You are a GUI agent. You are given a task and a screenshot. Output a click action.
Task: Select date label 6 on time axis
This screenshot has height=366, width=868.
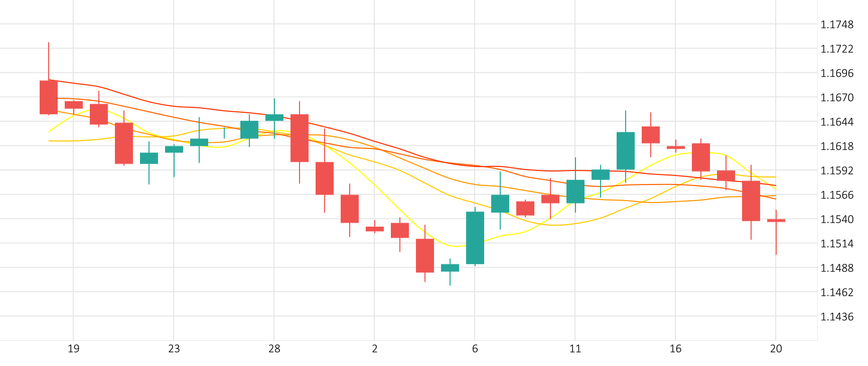[475, 349]
